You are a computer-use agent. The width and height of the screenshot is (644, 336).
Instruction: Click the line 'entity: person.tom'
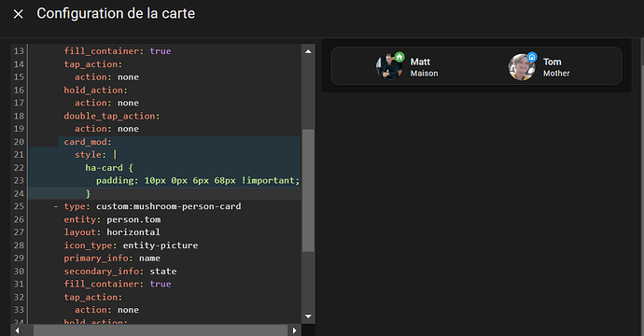(112, 219)
